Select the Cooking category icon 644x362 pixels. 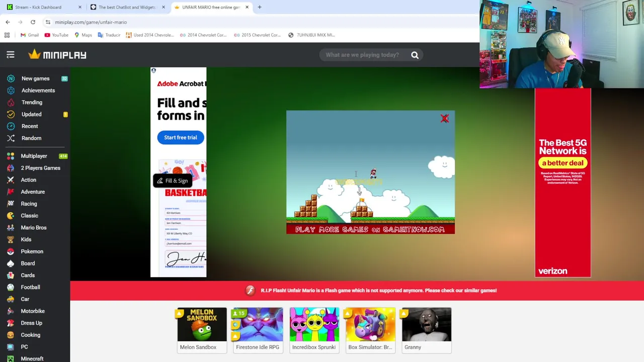[x=11, y=335]
